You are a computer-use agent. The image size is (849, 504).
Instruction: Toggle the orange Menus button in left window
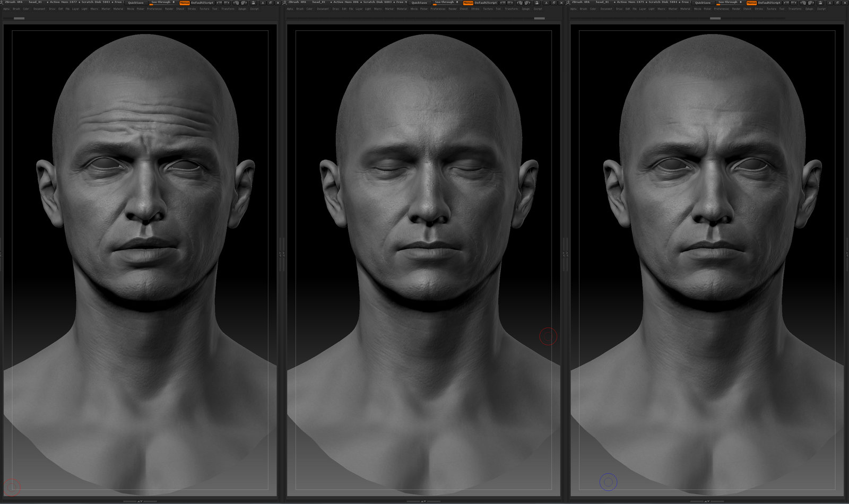pyautogui.click(x=184, y=3)
